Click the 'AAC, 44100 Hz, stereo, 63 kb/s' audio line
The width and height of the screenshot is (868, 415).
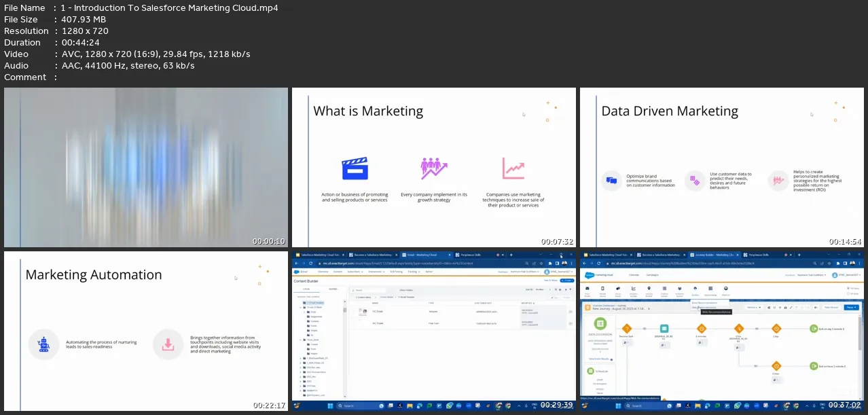point(128,65)
